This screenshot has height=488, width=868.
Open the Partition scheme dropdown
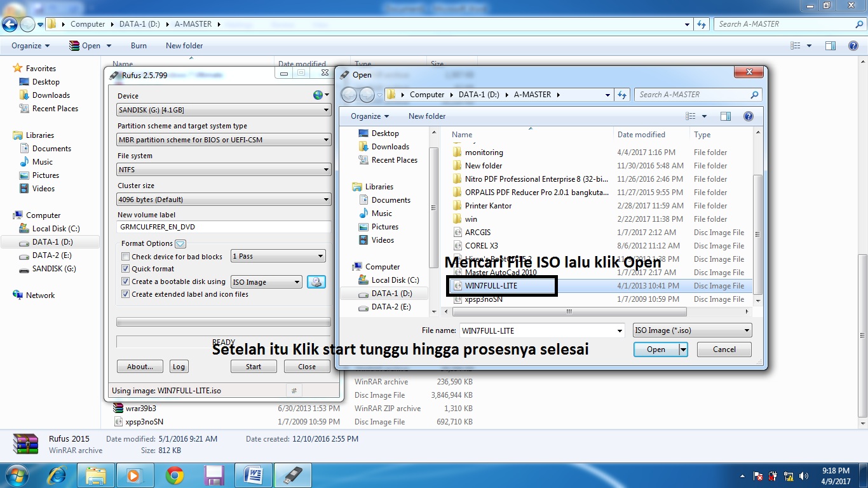point(224,140)
